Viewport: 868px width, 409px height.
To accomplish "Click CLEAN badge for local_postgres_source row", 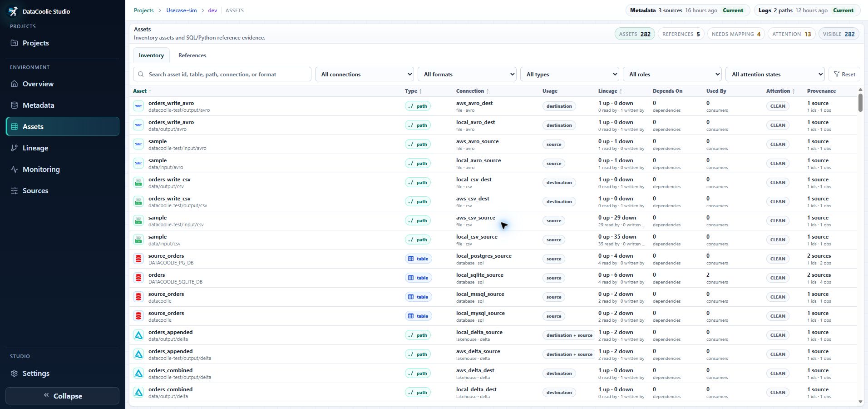I will [778, 259].
